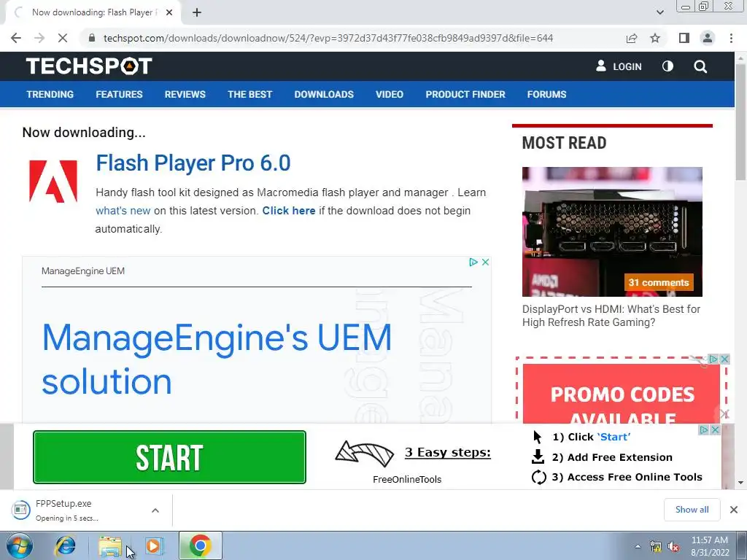This screenshot has width=747, height=560.
Task: Open AdChoices icon on ManageEngine ad
Action: point(473,262)
